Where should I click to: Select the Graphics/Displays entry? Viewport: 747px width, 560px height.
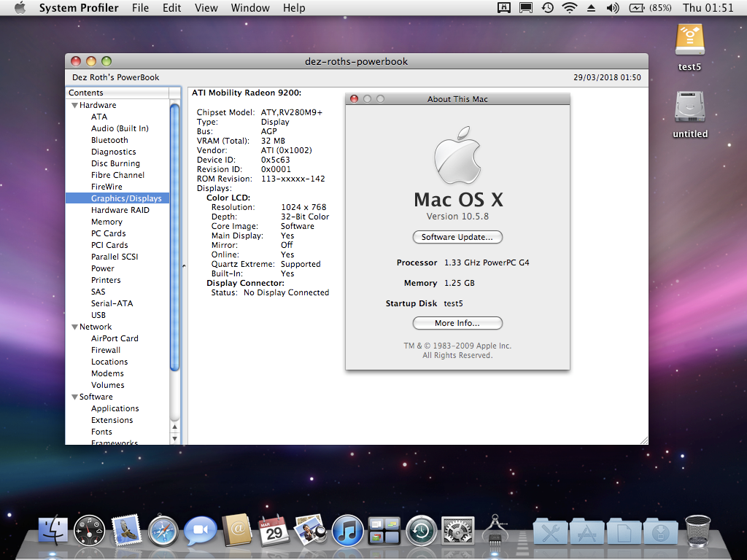point(117,198)
